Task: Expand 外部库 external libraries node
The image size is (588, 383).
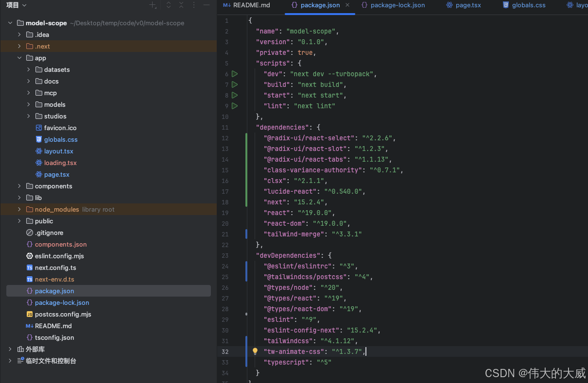Action: tap(10, 349)
